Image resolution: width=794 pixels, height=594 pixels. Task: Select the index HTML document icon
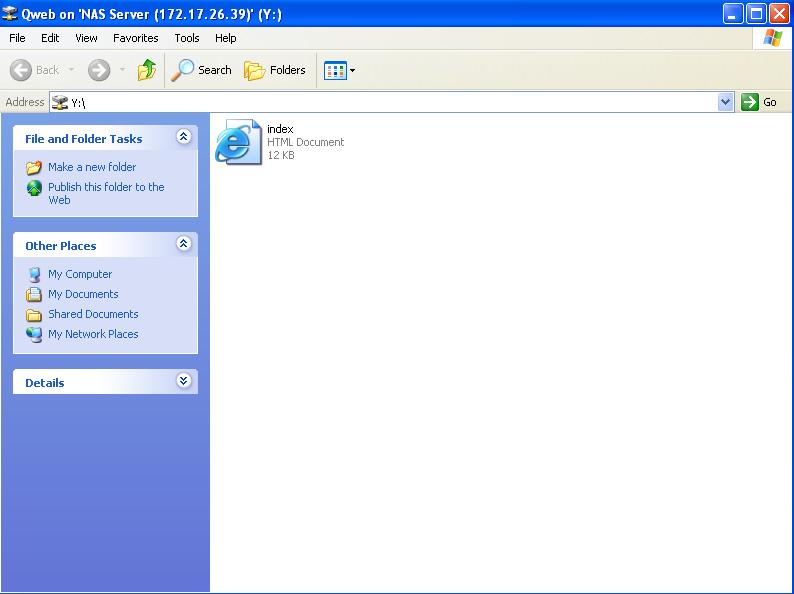[x=238, y=142]
